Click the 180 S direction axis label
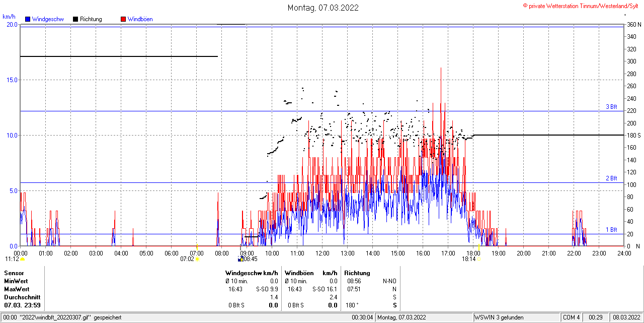The image size is (644, 323). [x=634, y=135]
